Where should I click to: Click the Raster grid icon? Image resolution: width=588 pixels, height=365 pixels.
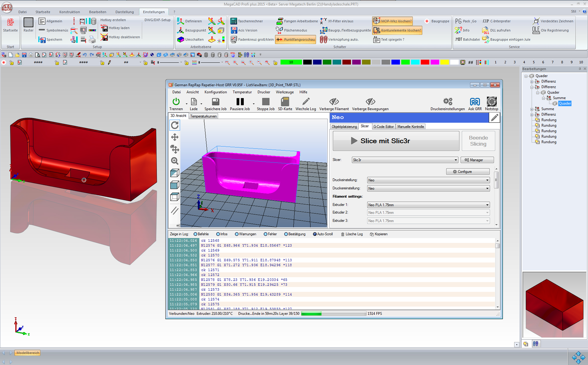[28, 23]
